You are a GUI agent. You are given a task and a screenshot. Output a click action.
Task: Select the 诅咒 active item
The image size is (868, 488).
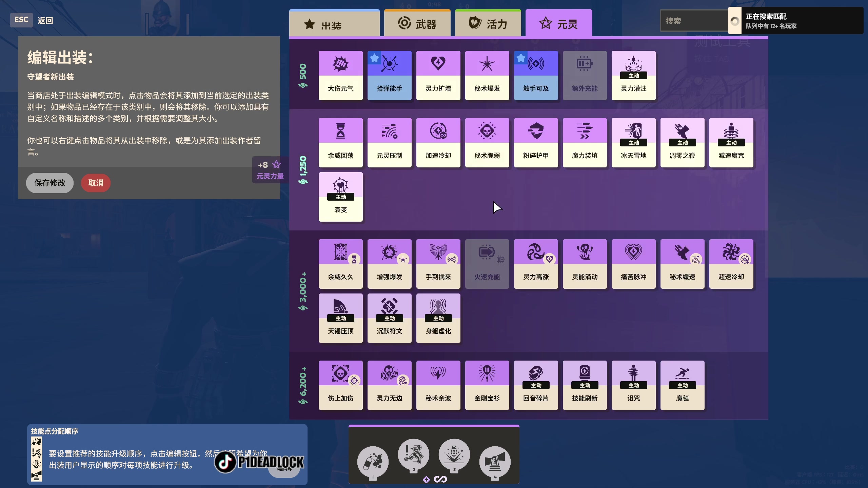[633, 385]
